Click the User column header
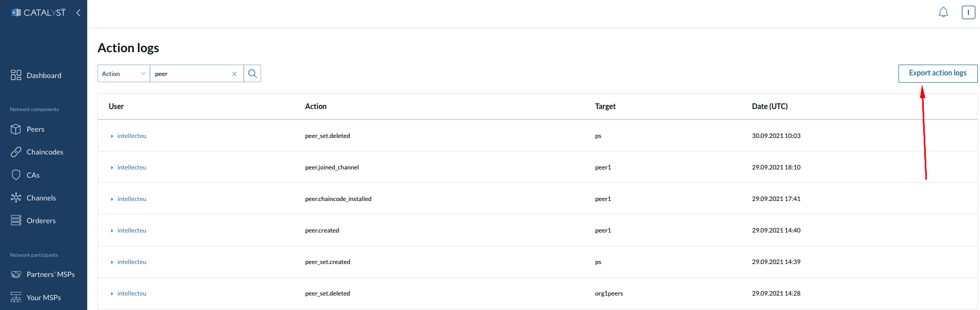980x310 pixels. point(116,106)
